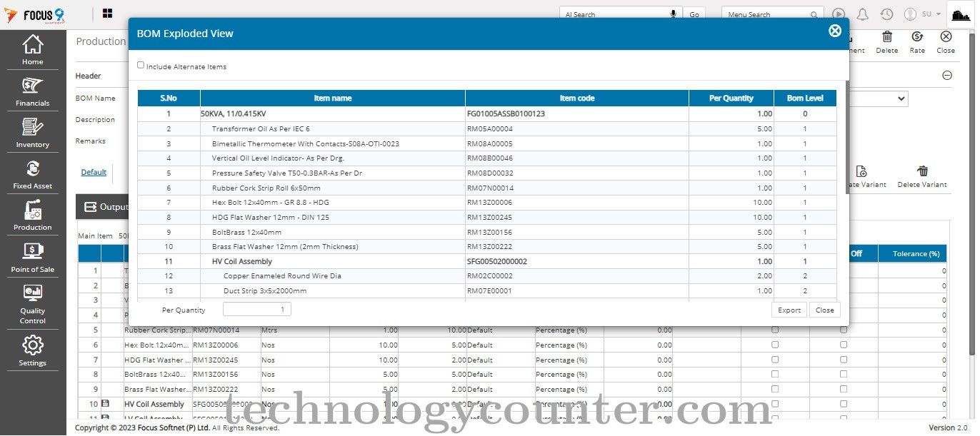Click the Delete trash icon in toolbar
The width and height of the screenshot is (980, 436).
click(x=887, y=37)
